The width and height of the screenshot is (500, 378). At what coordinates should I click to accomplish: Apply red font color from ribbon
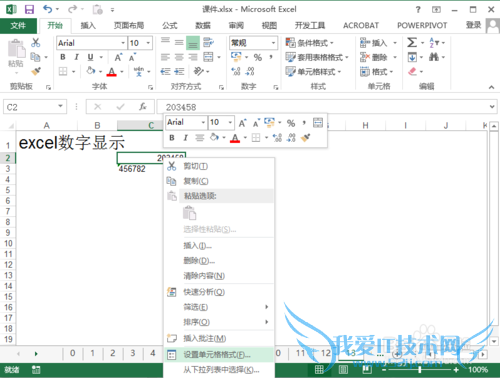(x=112, y=71)
